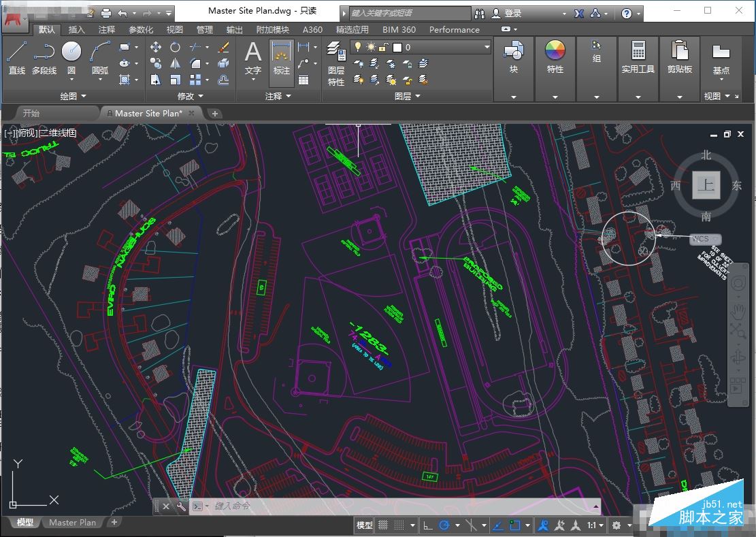Toggle polar tracking in status bar

(445, 525)
